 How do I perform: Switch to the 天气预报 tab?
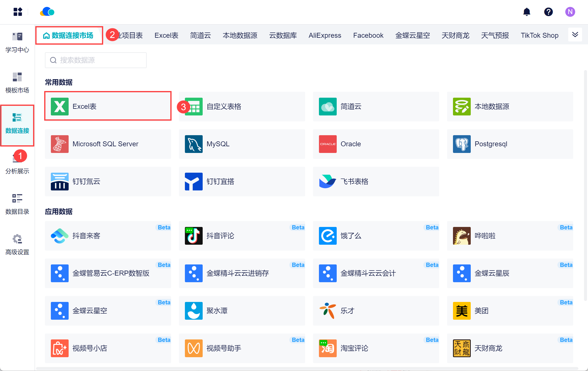click(495, 35)
